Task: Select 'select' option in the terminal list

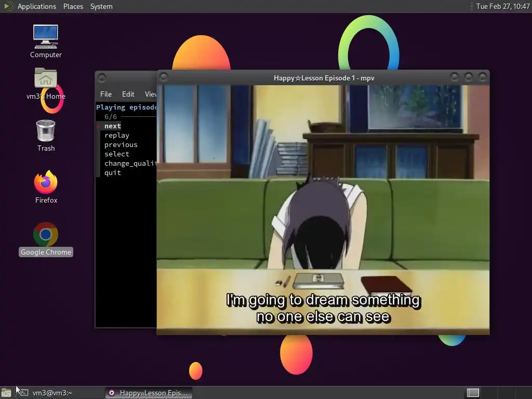Action: click(x=117, y=154)
